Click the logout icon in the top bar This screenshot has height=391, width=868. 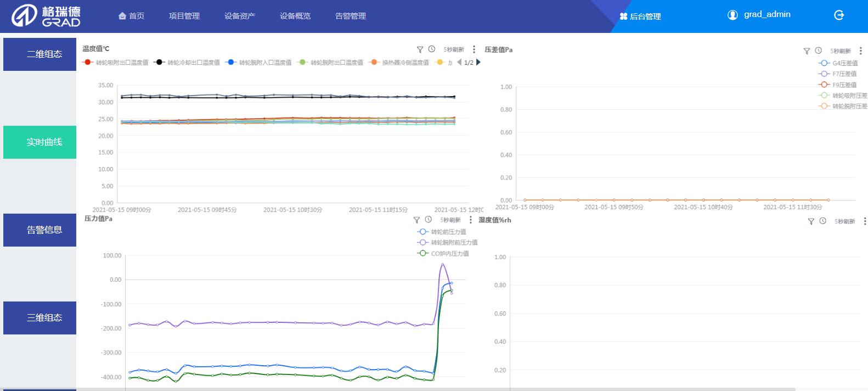click(838, 15)
